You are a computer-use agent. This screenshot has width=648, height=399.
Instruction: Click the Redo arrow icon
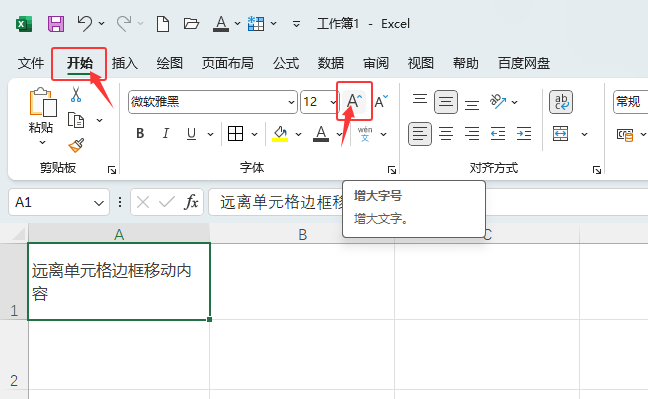tap(124, 24)
